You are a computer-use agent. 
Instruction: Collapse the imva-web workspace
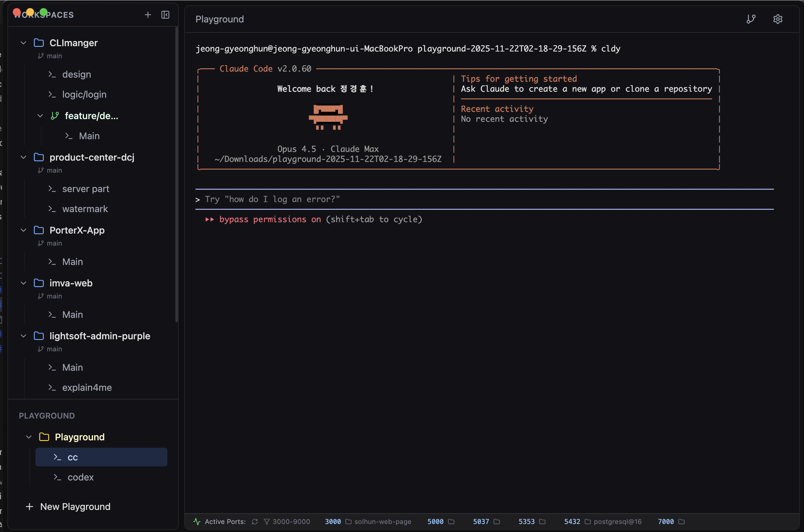tap(23, 283)
